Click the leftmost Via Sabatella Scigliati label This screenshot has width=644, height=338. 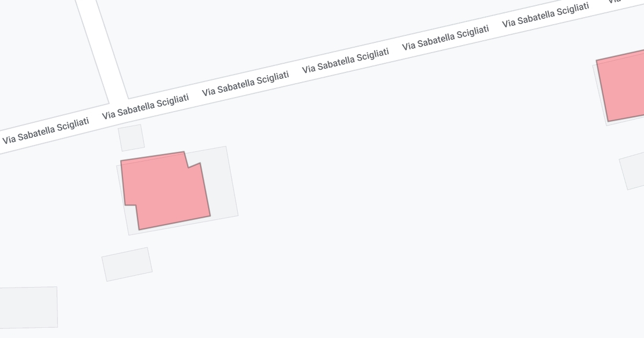(46, 131)
